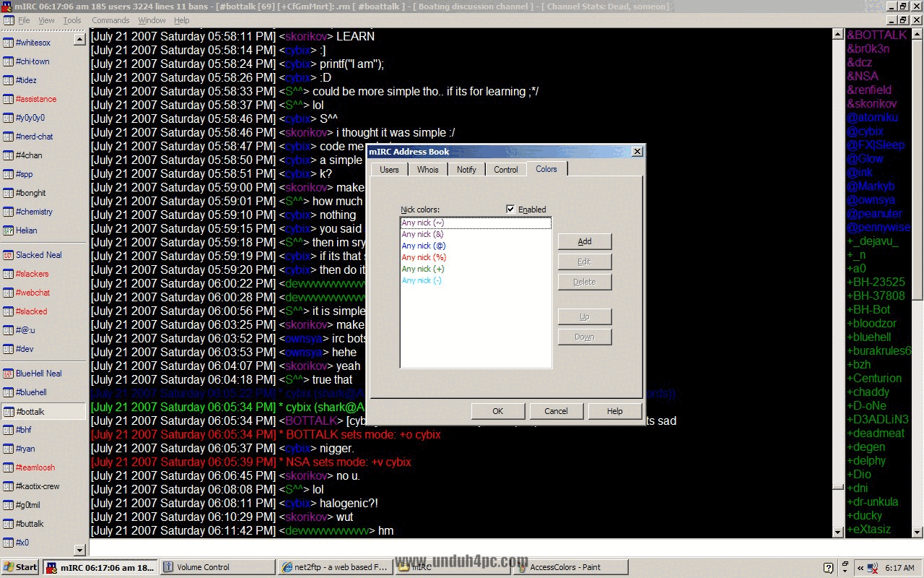
Task: Open the #chi-town channel window
Action: pyautogui.click(x=43, y=61)
